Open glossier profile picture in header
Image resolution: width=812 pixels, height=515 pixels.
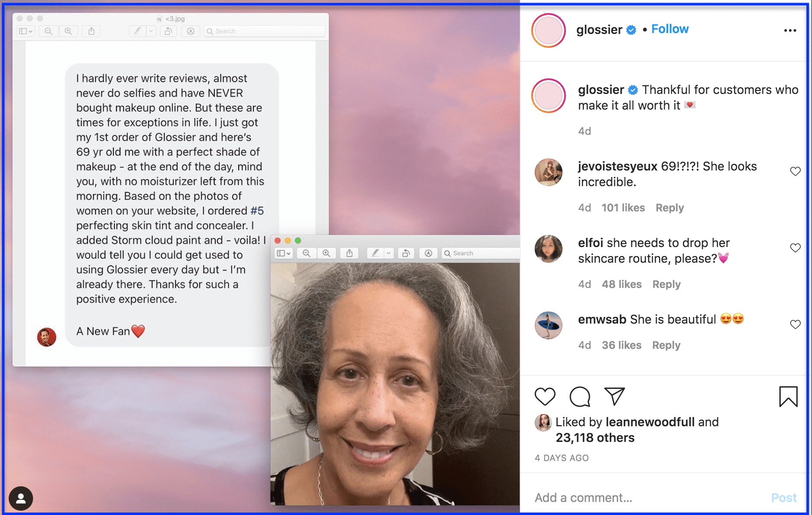(549, 30)
